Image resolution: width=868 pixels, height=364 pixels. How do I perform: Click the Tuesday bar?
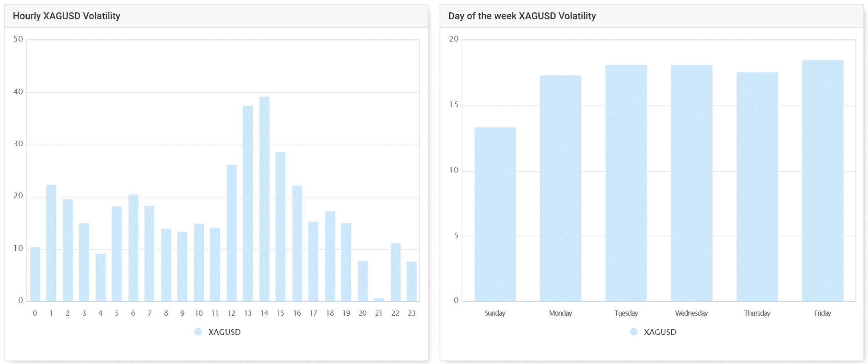tap(626, 183)
